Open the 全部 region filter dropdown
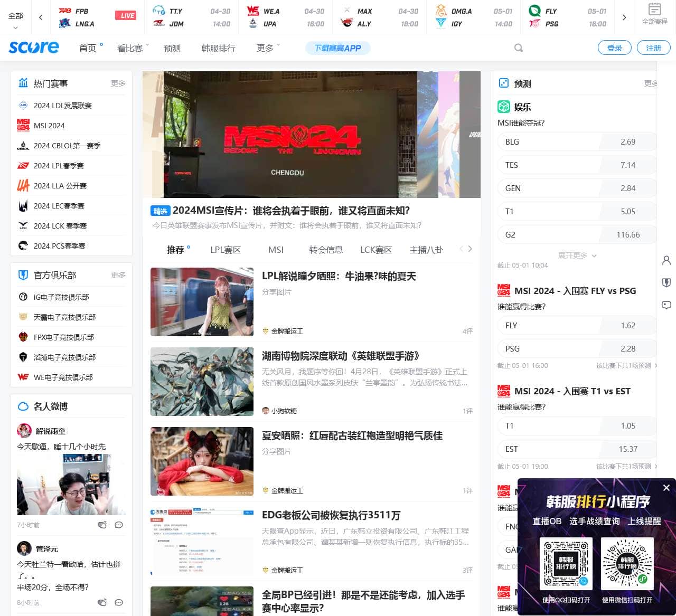 coord(15,21)
